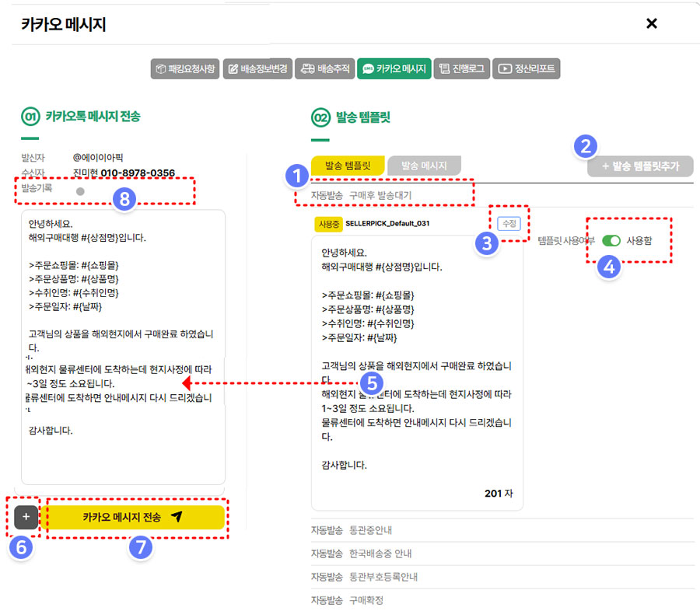Screen dimensions: 700x611
Task: Toggle the 템플릿 사용여부 switch
Action: 611,240
